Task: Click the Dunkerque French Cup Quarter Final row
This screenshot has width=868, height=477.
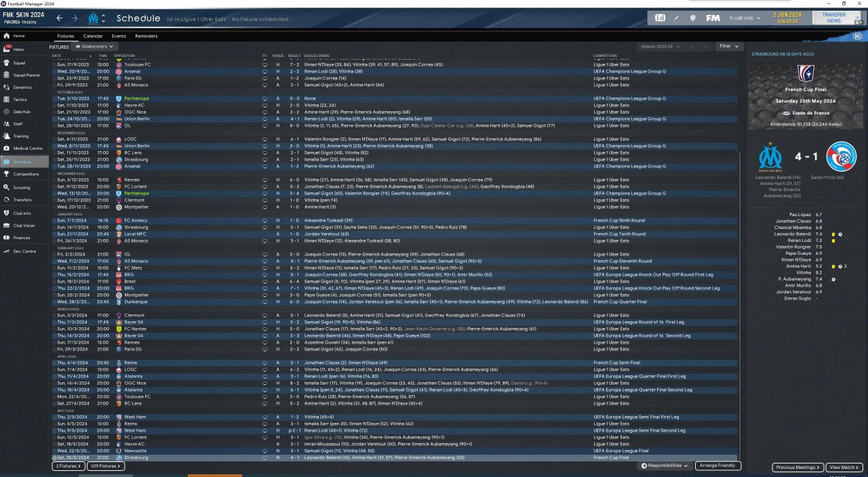Action: (x=395, y=302)
